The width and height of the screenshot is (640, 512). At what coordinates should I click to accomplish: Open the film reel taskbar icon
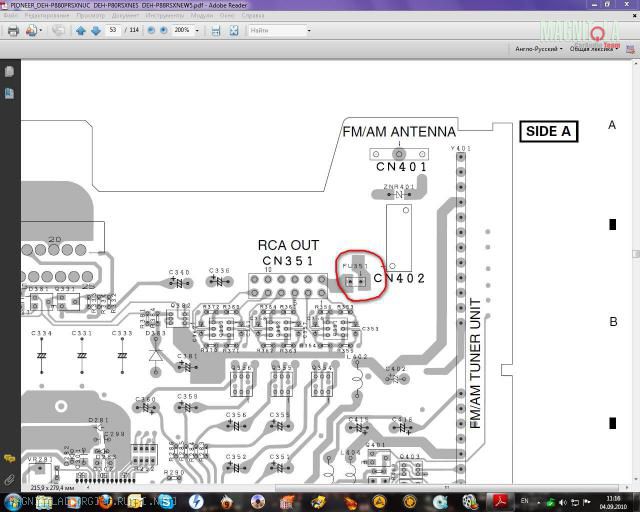470,502
